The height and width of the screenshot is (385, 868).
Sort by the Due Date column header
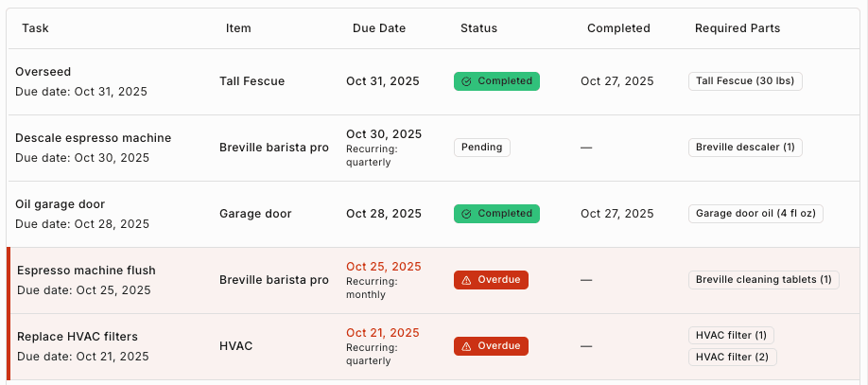(379, 28)
